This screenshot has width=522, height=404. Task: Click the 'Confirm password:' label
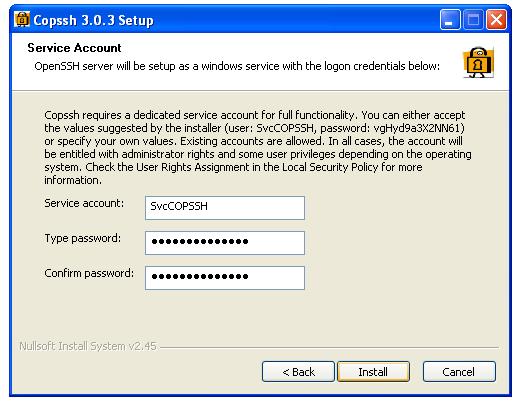click(x=89, y=273)
